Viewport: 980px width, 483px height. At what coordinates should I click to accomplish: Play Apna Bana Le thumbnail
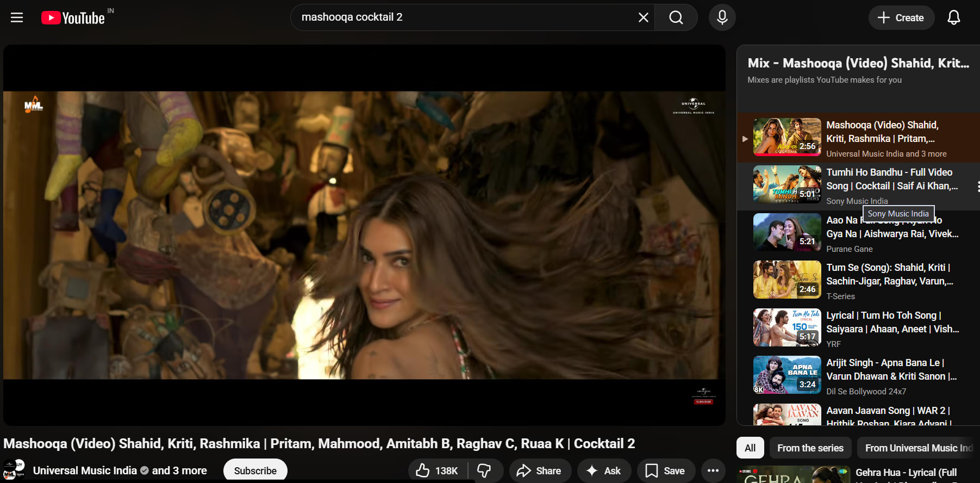tap(787, 375)
